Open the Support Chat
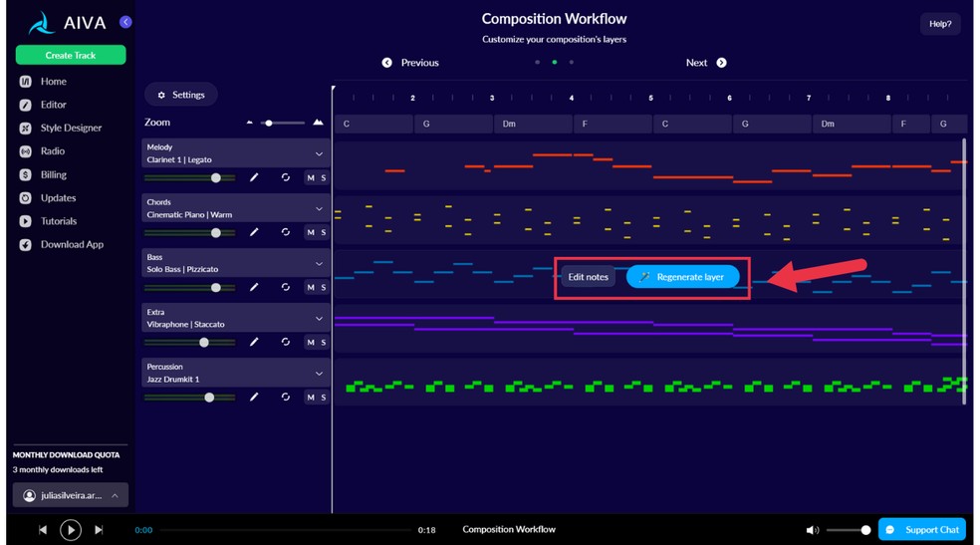The image size is (980, 545). [x=922, y=529]
